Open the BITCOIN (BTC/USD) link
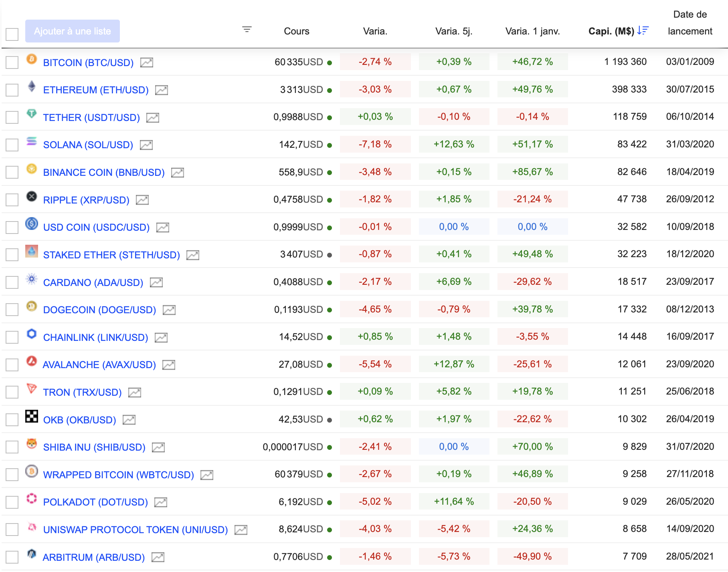This screenshot has width=728, height=572. point(88,63)
